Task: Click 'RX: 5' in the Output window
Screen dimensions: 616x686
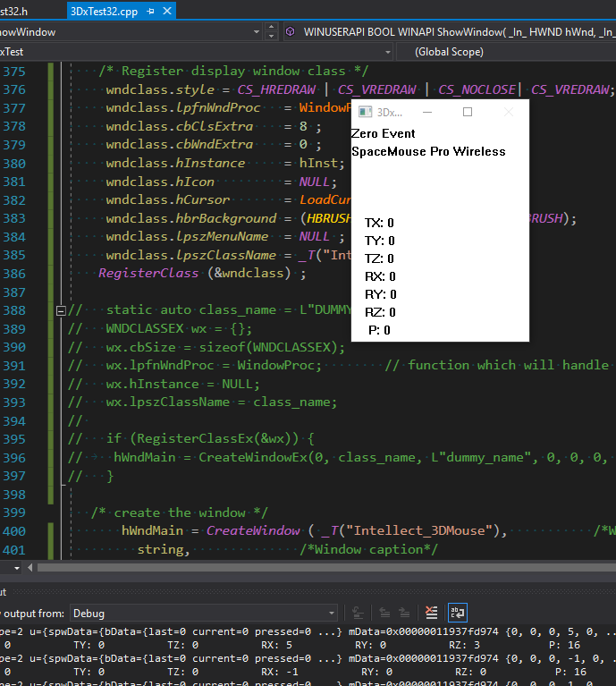Action: tap(276, 645)
